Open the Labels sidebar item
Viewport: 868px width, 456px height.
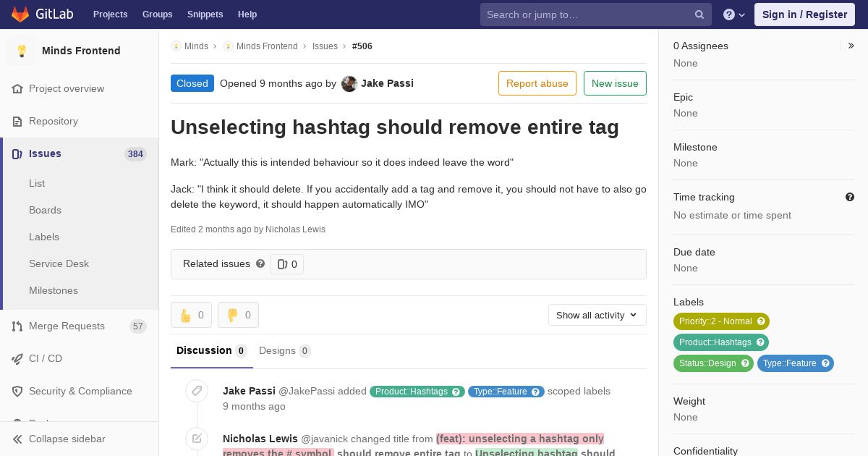(44, 237)
